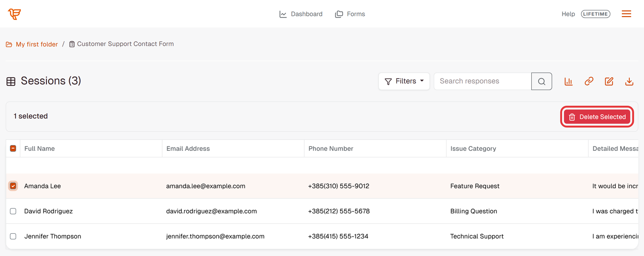Viewport: 644px width, 256px height.
Task: Click the Delete Selected button
Action: pos(597,117)
